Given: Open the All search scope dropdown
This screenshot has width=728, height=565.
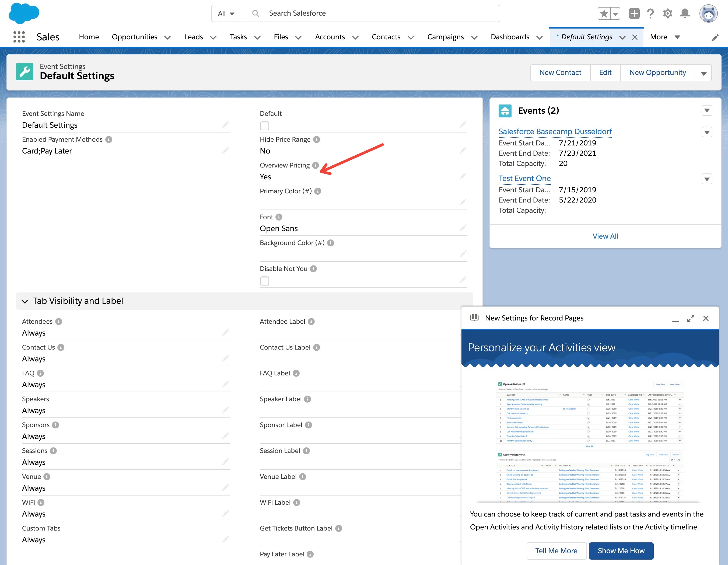Looking at the screenshot, I should pos(226,13).
